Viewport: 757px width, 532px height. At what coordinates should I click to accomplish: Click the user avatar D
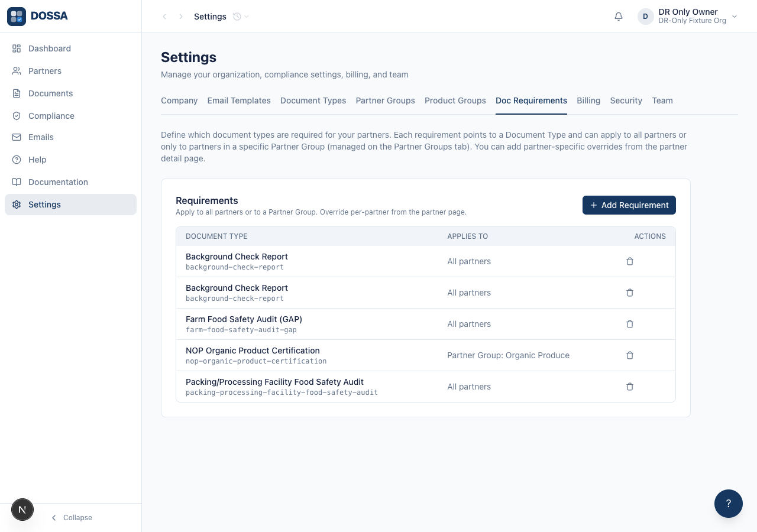click(x=645, y=17)
